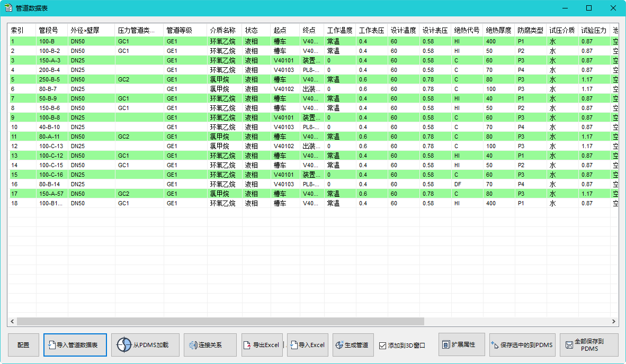The height and width of the screenshot is (364, 626).
Task: Click the 试压介质 column header
Action: coord(562,30)
